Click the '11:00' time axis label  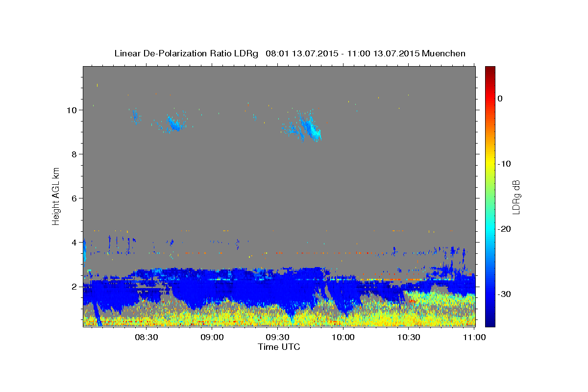(x=474, y=338)
